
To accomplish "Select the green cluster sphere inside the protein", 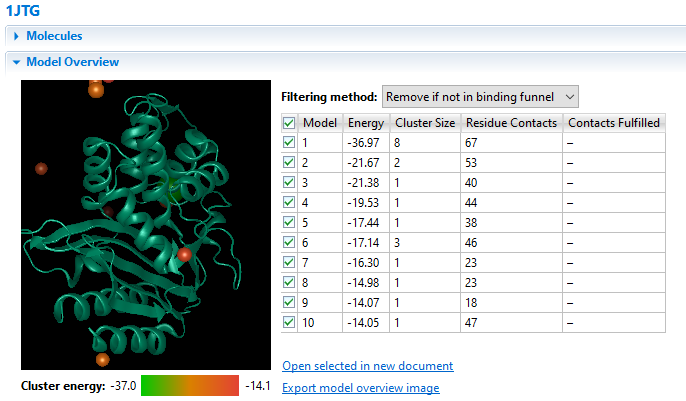I will pyautogui.click(x=174, y=189).
